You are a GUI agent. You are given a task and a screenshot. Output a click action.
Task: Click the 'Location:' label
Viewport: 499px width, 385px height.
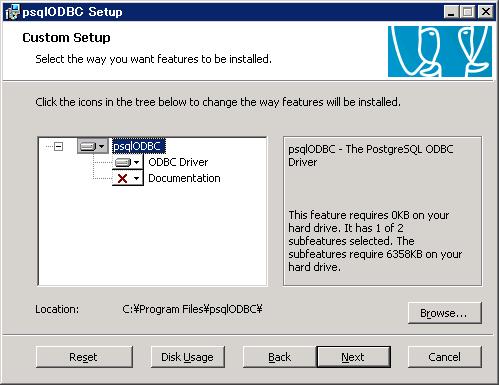pyautogui.click(x=57, y=309)
